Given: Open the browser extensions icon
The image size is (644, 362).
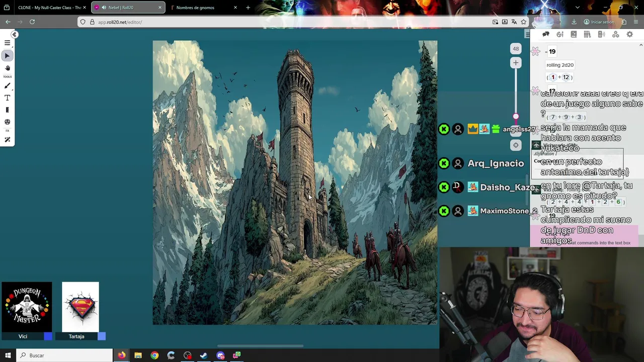Looking at the screenshot, I should (x=624, y=22).
